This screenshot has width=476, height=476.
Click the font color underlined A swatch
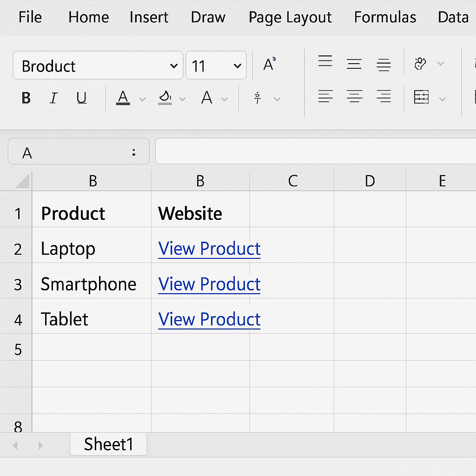[x=123, y=98]
